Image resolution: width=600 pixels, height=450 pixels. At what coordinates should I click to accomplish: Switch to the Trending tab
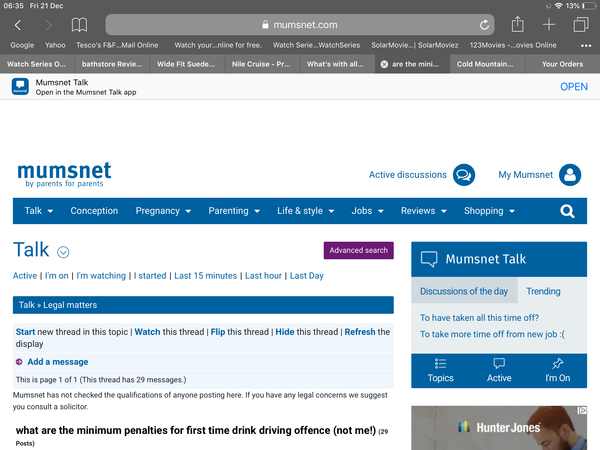[543, 291]
